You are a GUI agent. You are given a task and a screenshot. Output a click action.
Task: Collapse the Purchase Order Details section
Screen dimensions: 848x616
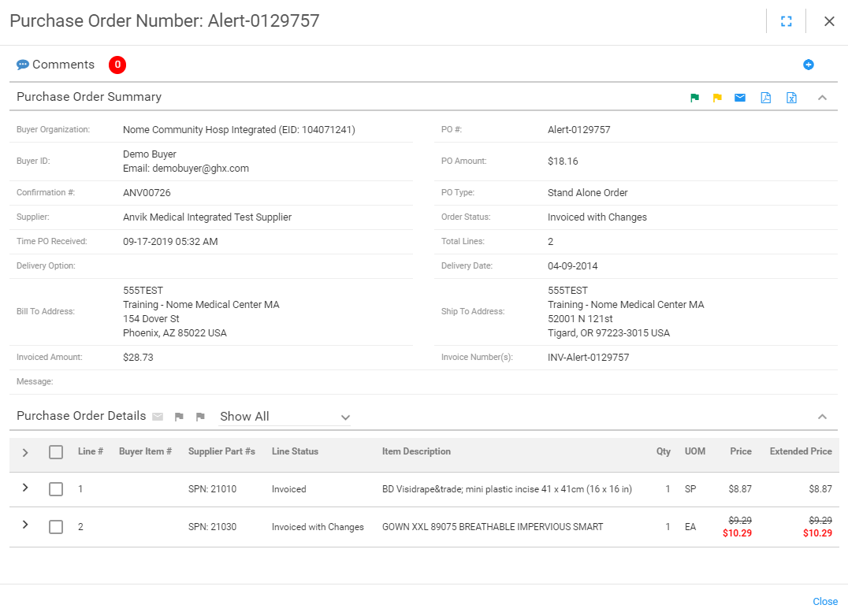tap(822, 417)
